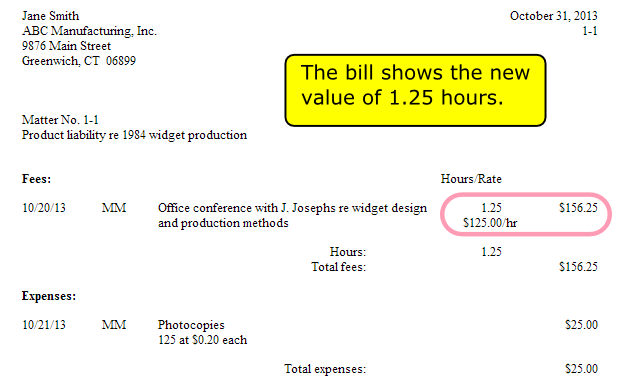Click the Fees section heading
The width and height of the screenshot is (618, 385).
click(x=36, y=179)
